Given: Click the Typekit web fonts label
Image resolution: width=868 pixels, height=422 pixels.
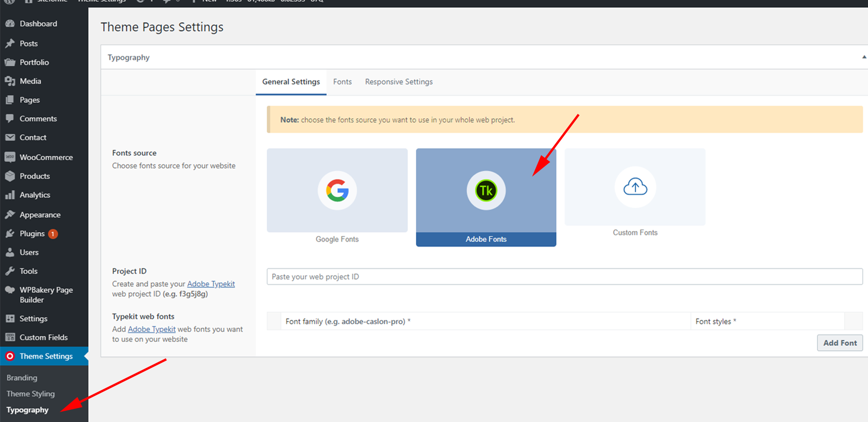Looking at the screenshot, I should [143, 316].
